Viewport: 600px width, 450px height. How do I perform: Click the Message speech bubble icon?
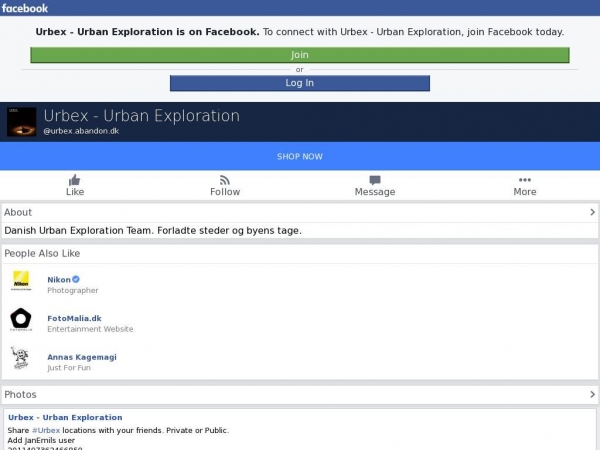[375, 180]
